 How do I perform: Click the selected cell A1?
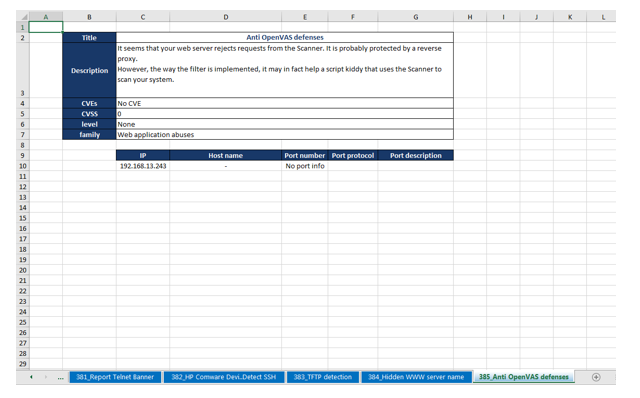click(46, 27)
